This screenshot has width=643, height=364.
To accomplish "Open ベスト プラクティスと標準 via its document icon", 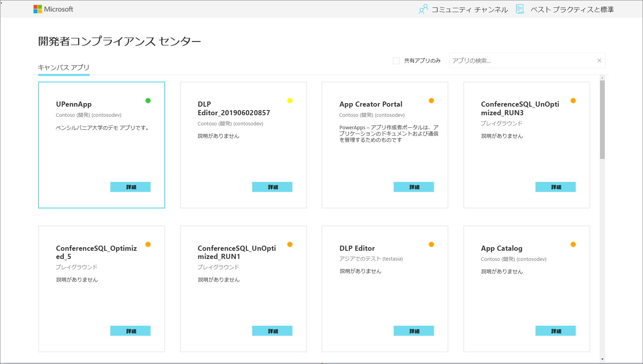I will tap(520, 9).
